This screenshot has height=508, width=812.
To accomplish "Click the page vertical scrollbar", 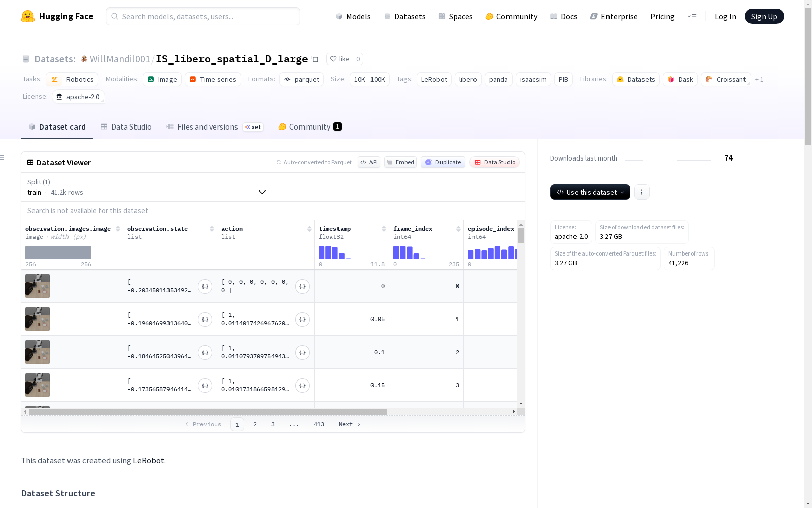I will coord(808,76).
